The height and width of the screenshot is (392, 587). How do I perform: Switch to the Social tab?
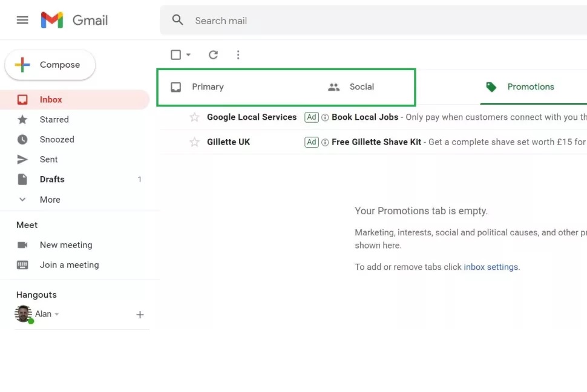pos(351,87)
